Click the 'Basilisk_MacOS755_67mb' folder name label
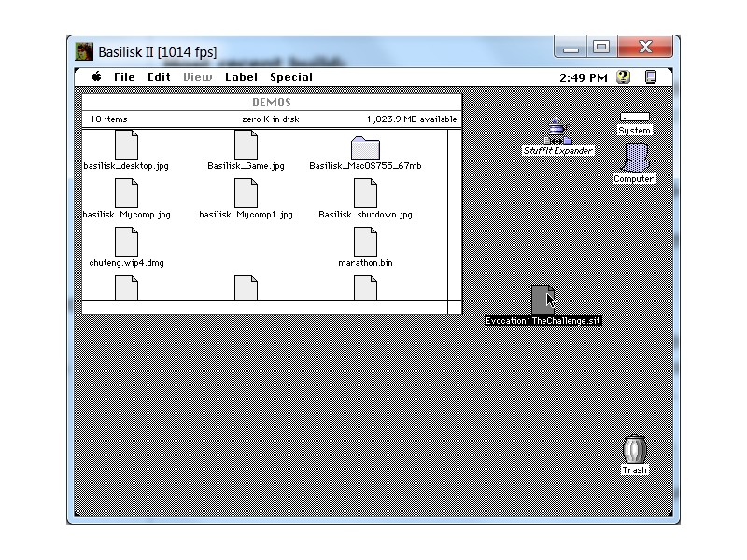The height and width of the screenshot is (560, 747). coord(365,166)
